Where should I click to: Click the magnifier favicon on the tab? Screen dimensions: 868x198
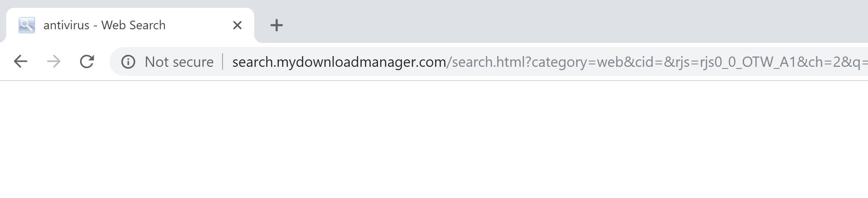pyautogui.click(x=27, y=25)
